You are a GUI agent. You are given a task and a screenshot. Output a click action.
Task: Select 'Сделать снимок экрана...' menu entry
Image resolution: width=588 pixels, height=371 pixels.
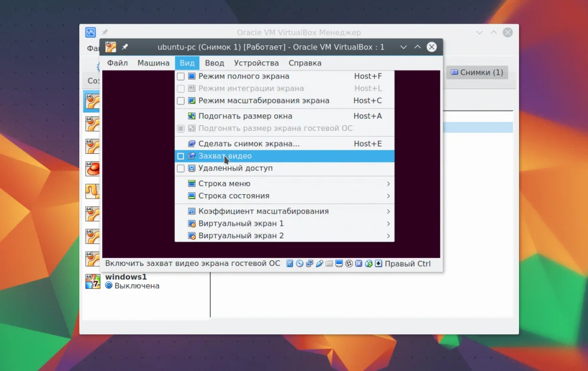pyautogui.click(x=249, y=144)
